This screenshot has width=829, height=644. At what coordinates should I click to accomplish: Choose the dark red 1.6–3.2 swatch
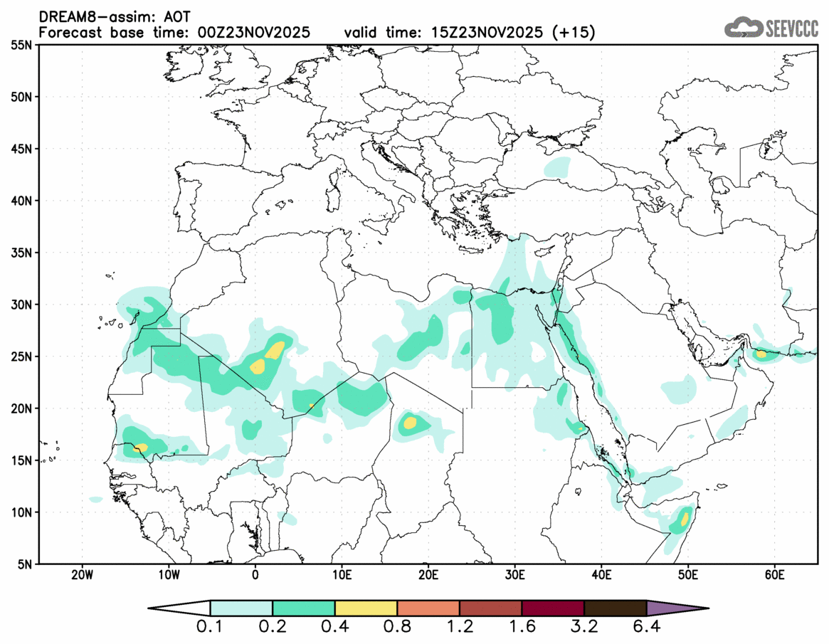tap(553, 608)
